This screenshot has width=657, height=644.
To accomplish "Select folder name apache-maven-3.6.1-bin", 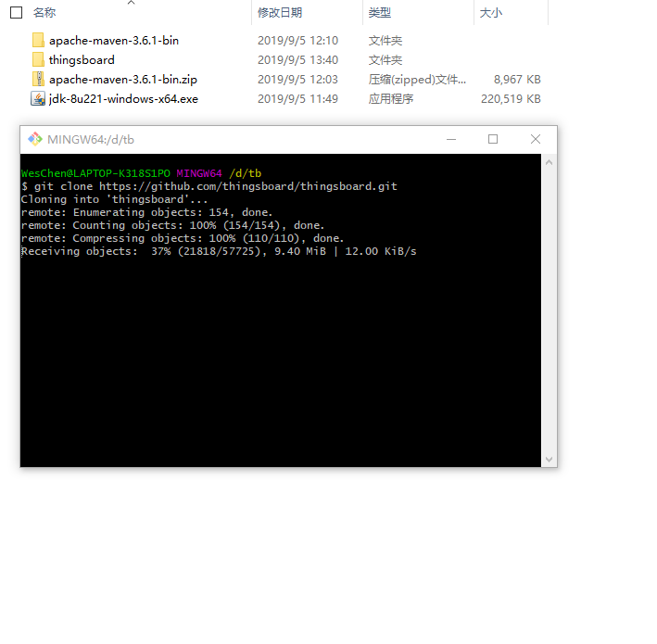I will pos(114,40).
